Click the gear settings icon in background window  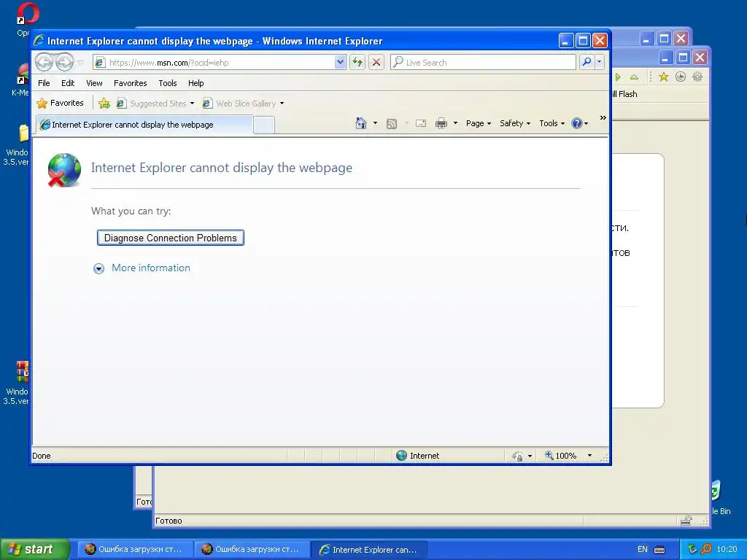[697, 77]
